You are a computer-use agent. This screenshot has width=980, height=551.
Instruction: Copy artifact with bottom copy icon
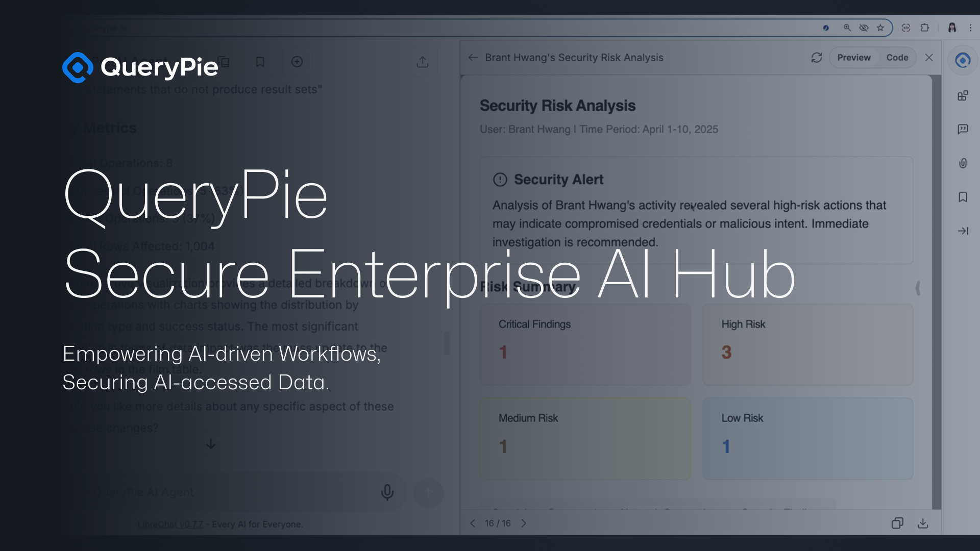point(897,523)
